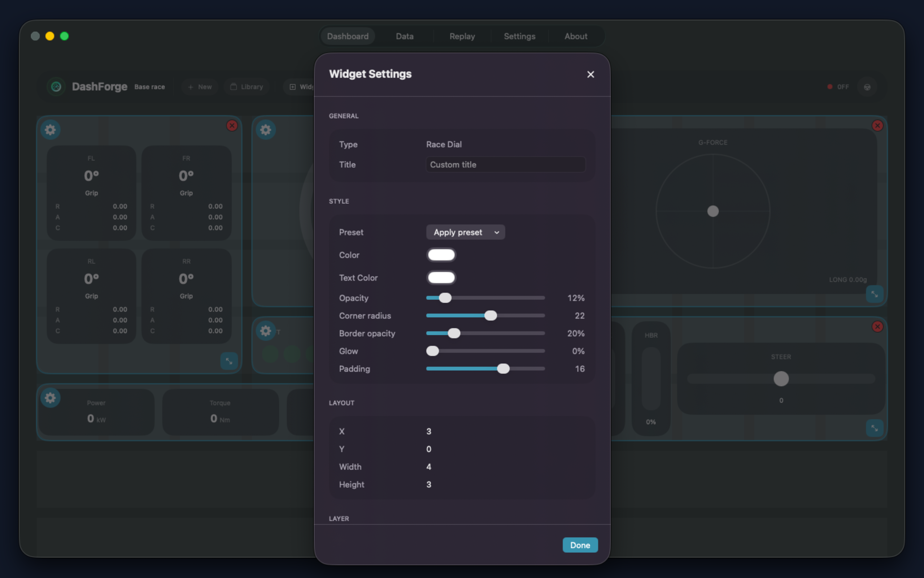The image size is (924, 578).
Task: Click the Text Color swatch
Action: (441, 277)
